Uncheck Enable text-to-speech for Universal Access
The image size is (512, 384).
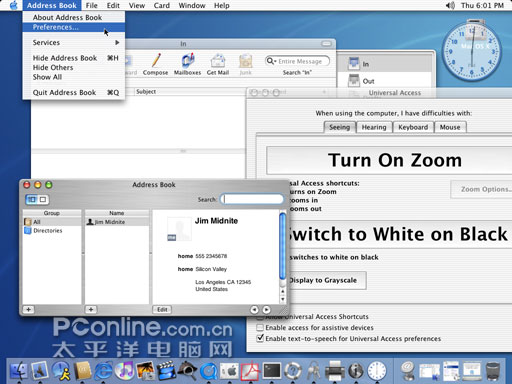pos(260,338)
